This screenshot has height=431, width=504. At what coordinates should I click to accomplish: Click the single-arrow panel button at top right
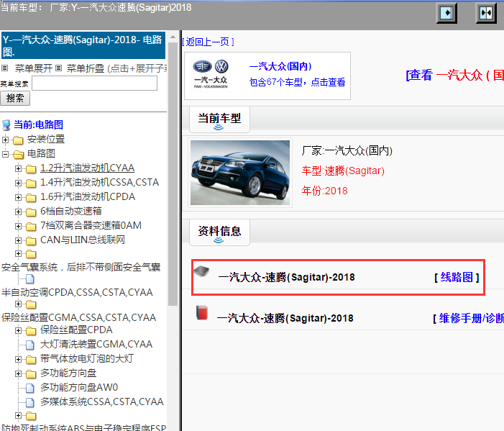point(447,13)
